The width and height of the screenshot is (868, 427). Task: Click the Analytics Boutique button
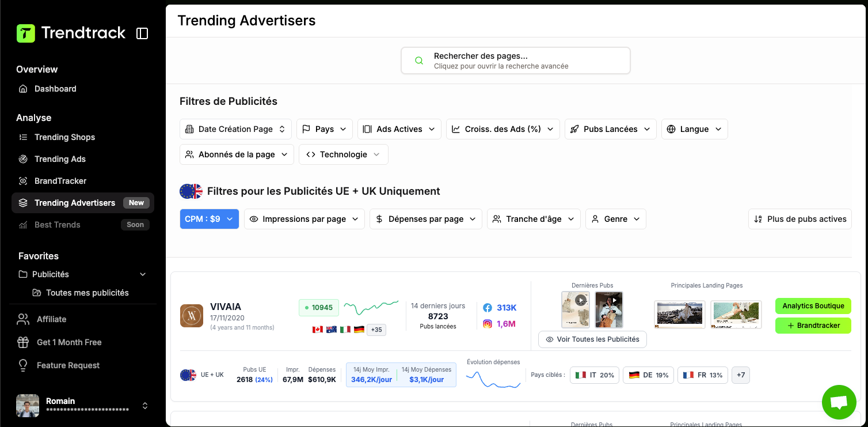click(813, 306)
